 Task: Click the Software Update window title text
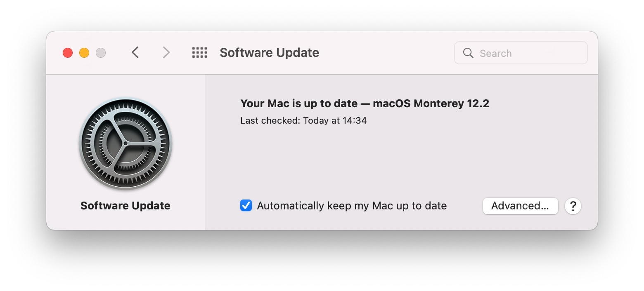tap(269, 53)
